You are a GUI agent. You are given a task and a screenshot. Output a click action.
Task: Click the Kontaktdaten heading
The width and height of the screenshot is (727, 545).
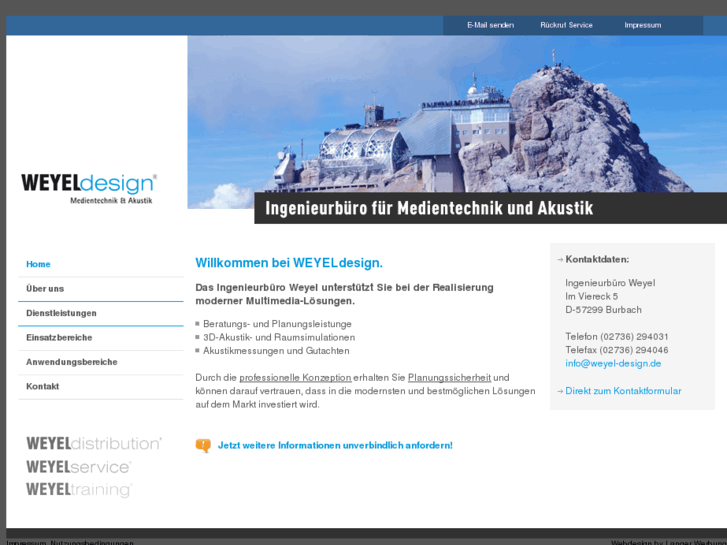(597, 260)
